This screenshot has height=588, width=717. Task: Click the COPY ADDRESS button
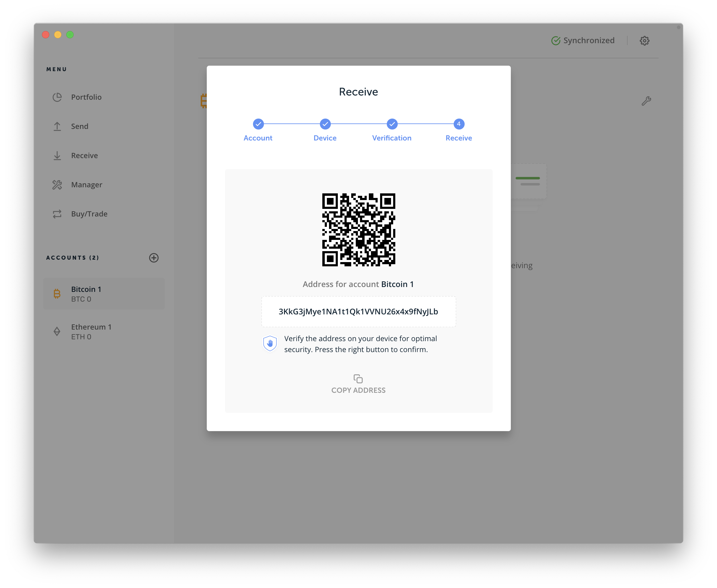[358, 384]
